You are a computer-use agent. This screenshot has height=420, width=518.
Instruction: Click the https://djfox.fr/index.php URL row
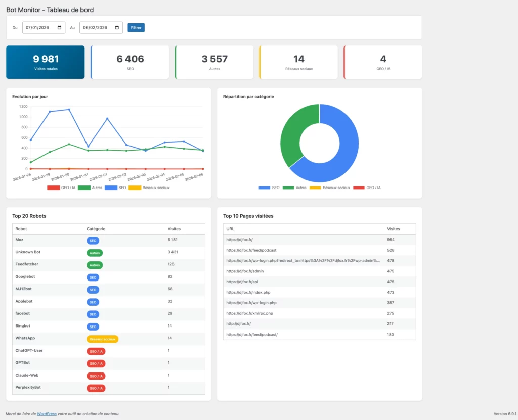tap(248, 293)
